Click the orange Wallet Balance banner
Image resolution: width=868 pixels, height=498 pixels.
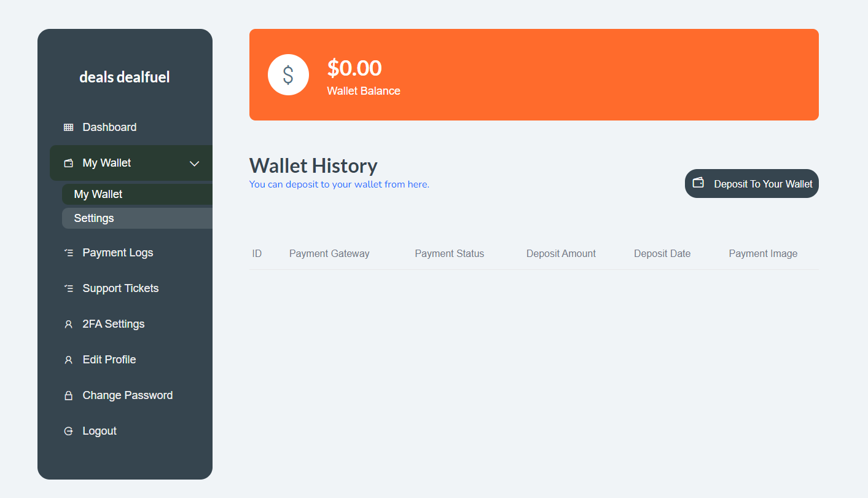tap(534, 74)
